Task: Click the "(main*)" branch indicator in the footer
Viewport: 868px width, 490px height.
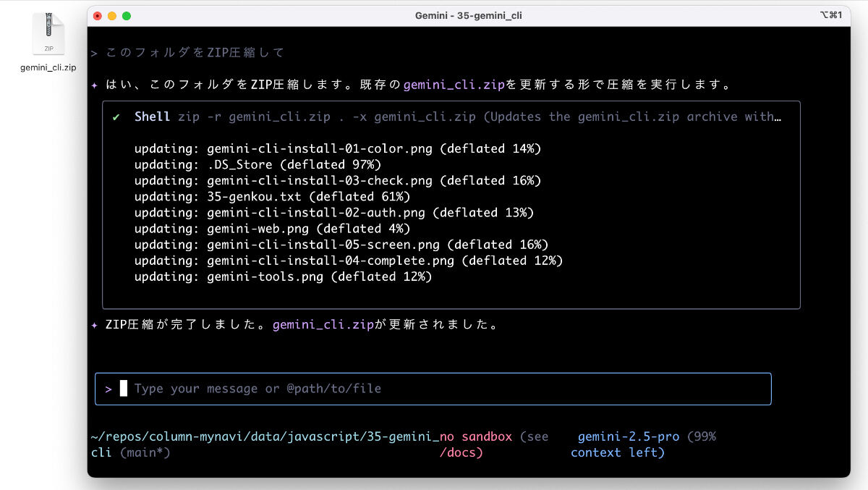Action: coord(145,453)
